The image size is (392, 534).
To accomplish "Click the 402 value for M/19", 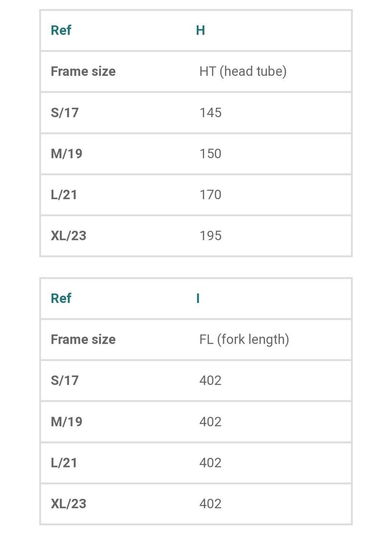I will coord(210,421).
